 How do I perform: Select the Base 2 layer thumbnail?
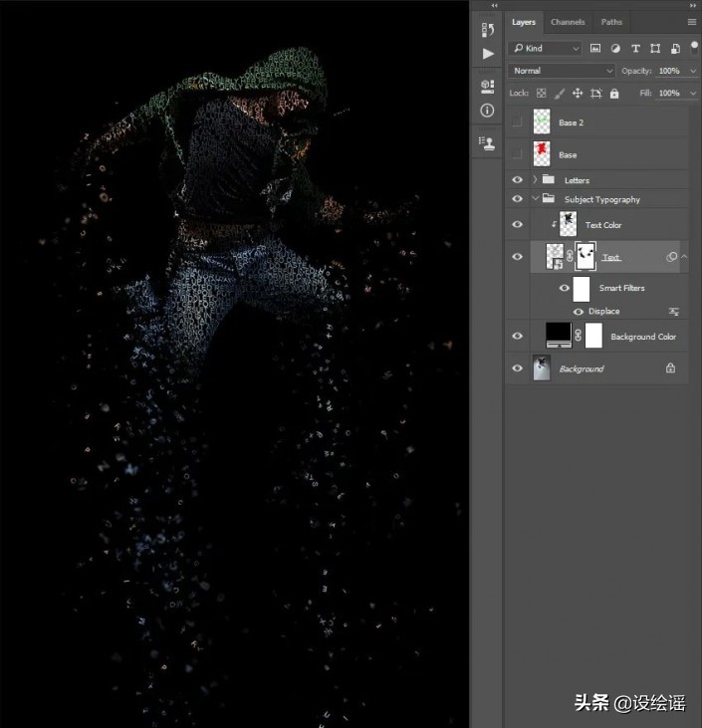(x=542, y=121)
